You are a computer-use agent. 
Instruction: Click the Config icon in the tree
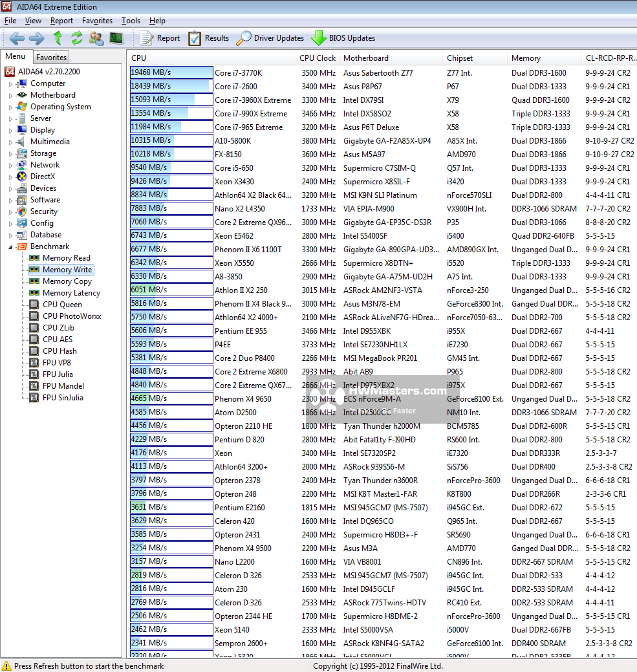pos(22,223)
